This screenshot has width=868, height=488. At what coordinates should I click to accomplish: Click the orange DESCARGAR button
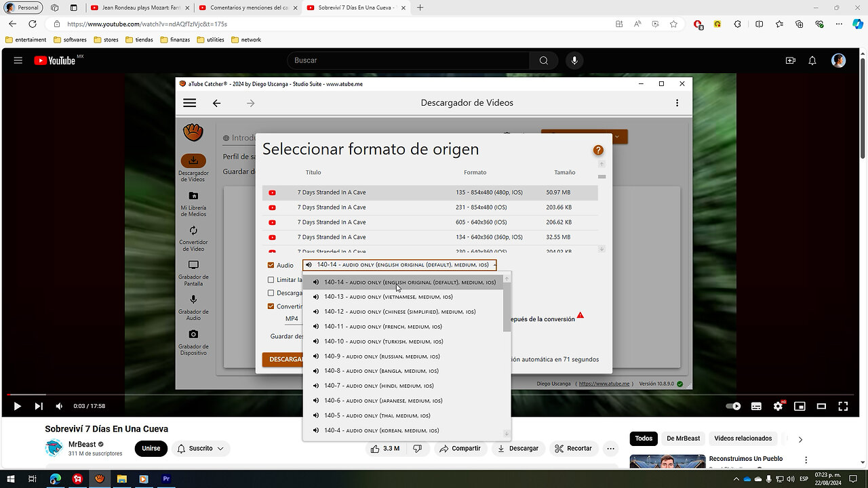[283, 359]
